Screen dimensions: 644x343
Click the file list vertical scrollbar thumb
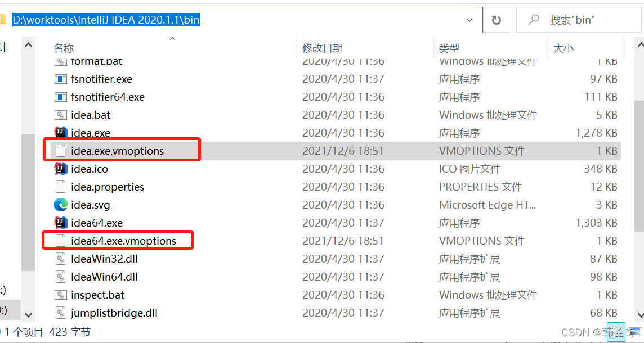[x=639, y=166]
